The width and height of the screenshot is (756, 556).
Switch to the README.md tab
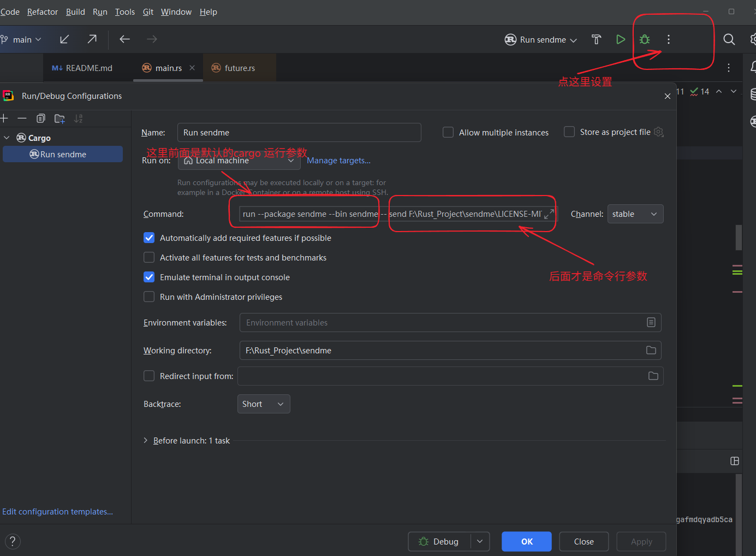click(x=82, y=68)
